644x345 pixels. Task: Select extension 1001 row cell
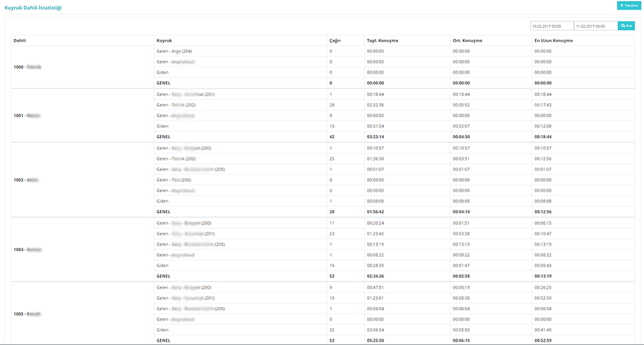(27, 115)
